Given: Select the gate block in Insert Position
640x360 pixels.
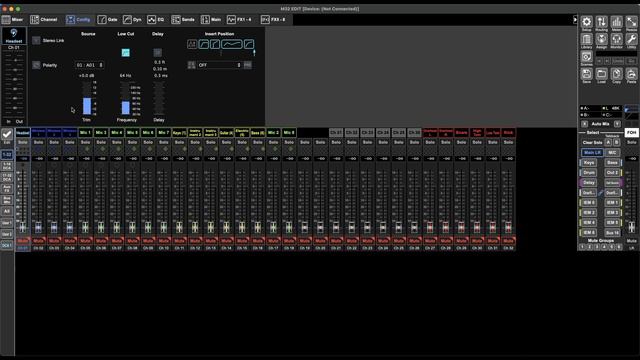Looking at the screenshot, I should pos(203,44).
